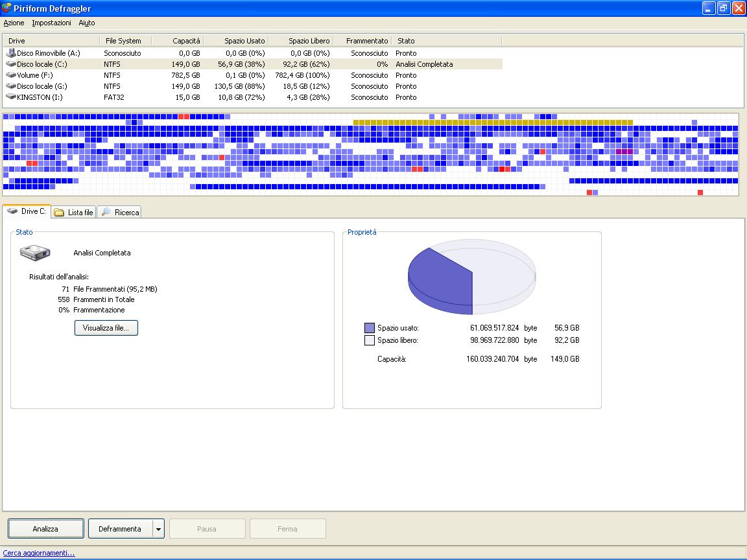Click the KINGSTON (I:) drive icon
The image size is (747, 560).
click(11, 97)
